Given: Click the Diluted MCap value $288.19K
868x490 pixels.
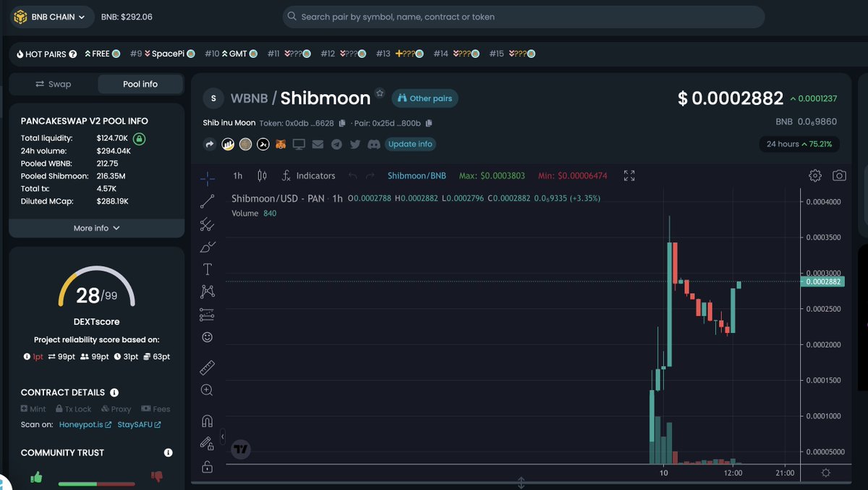Looking at the screenshot, I should point(112,201).
